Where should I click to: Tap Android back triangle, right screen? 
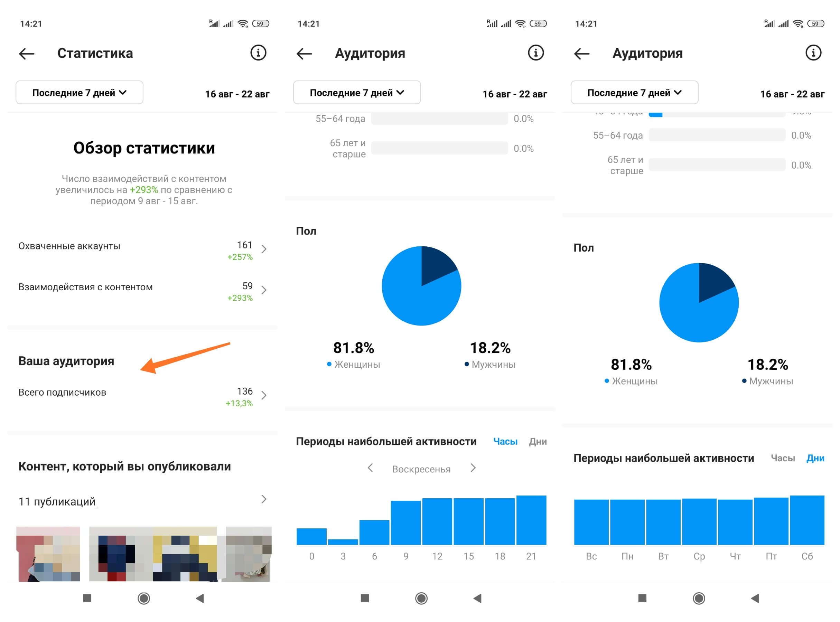coord(755,599)
